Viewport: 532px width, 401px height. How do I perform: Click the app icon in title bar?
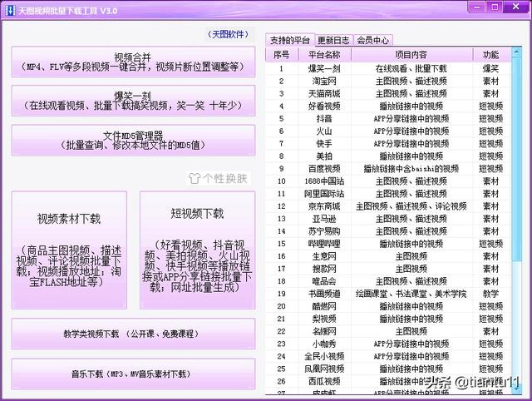click(x=10, y=10)
